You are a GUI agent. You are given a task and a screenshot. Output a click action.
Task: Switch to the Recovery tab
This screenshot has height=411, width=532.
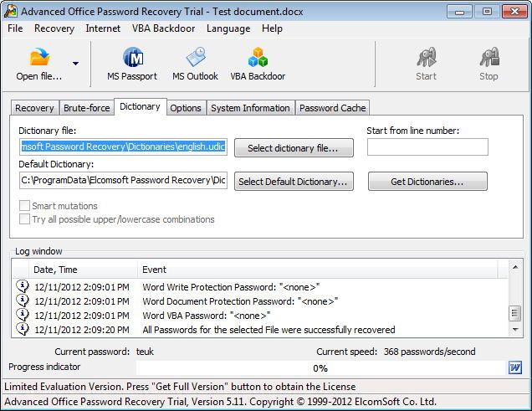point(34,108)
